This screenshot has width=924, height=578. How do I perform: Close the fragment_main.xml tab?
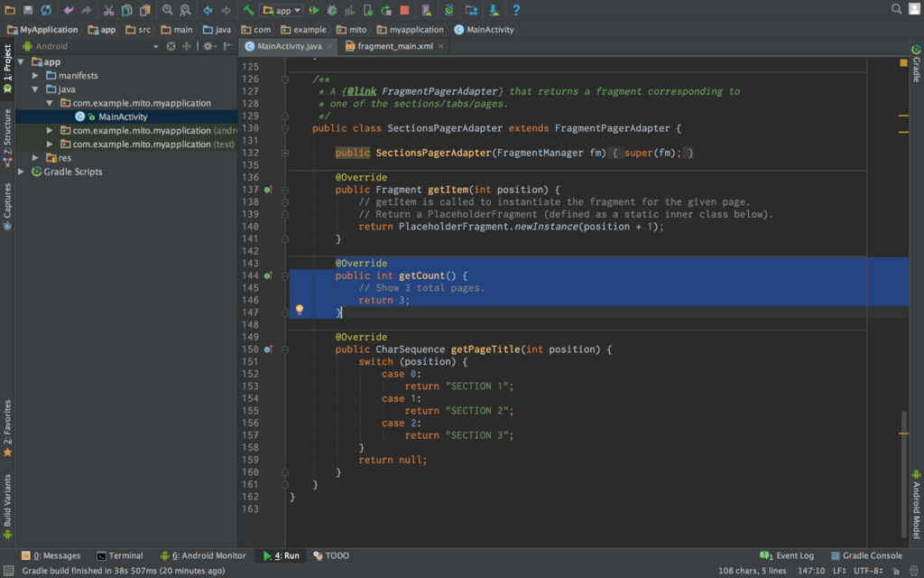[440, 46]
